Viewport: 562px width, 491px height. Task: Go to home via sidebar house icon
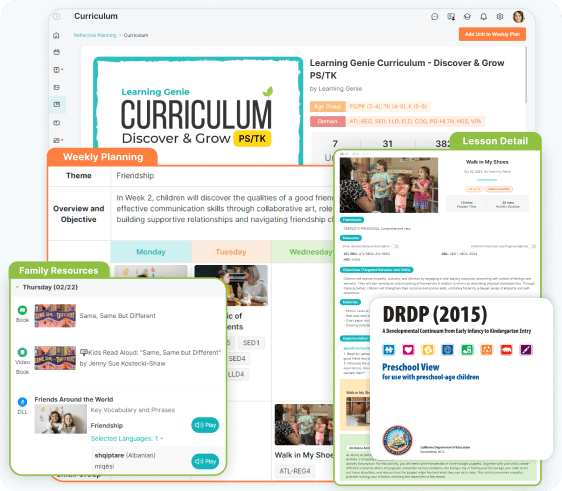(56, 35)
